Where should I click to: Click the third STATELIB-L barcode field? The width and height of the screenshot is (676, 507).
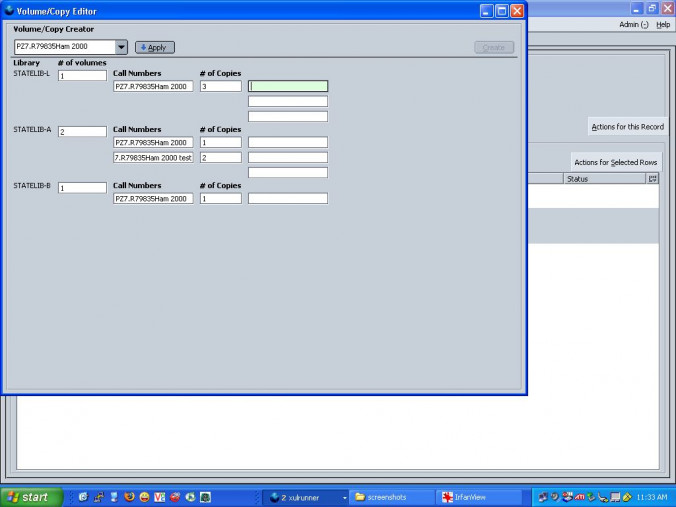pyautogui.click(x=288, y=116)
